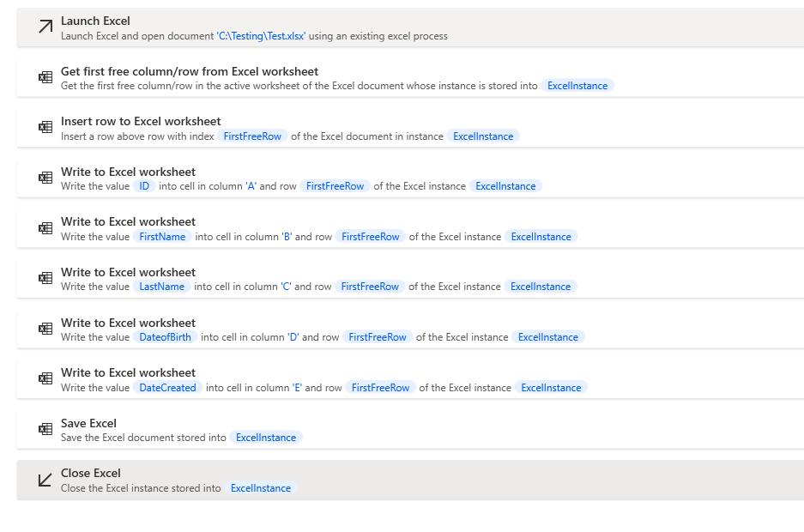
Task: Select the Excel icon on the LastName write action
Action: (45, 278)
